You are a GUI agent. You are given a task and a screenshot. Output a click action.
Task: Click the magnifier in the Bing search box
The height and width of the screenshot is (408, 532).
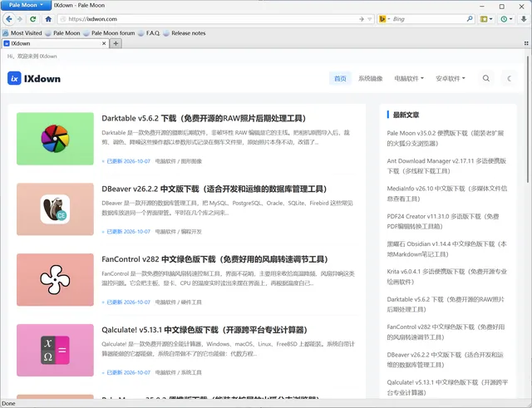[470, 19]
